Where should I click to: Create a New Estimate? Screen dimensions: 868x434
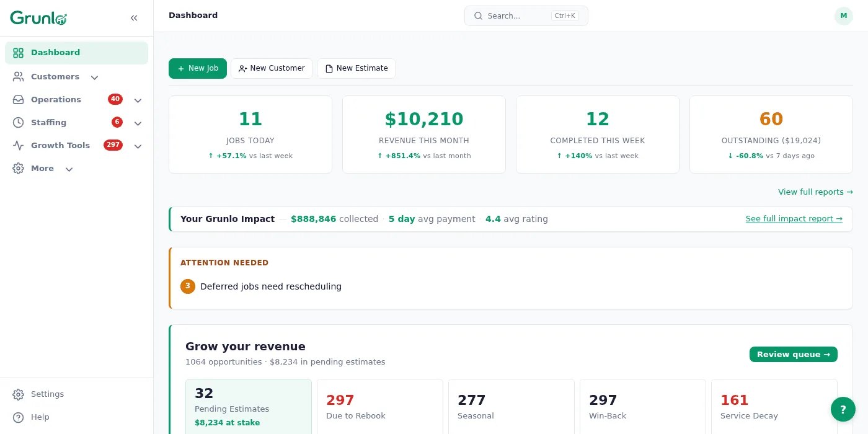coord(356,68)
